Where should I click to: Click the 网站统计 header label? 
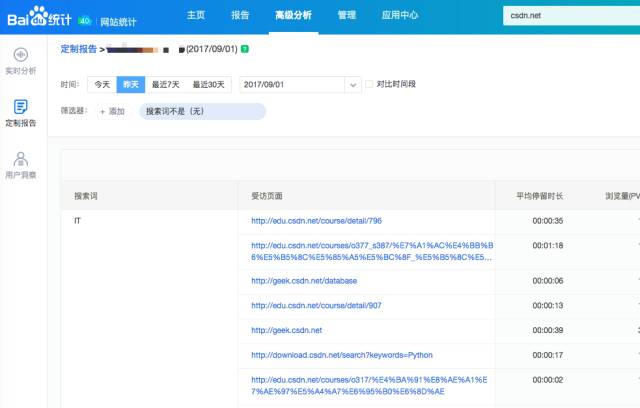(x=118, y=22)
